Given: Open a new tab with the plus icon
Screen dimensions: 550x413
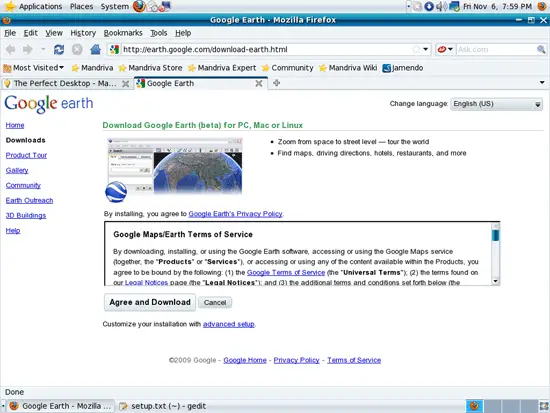Looking at the screenshot, I should tap(276, 83).
